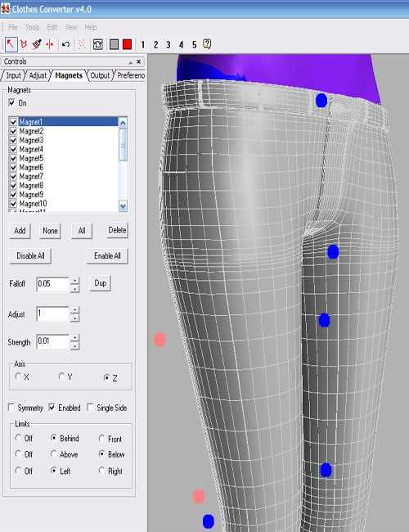This screenshot has height=532, width=409.
Task: Click toolbar view preset 3
Action: (169, 45)
